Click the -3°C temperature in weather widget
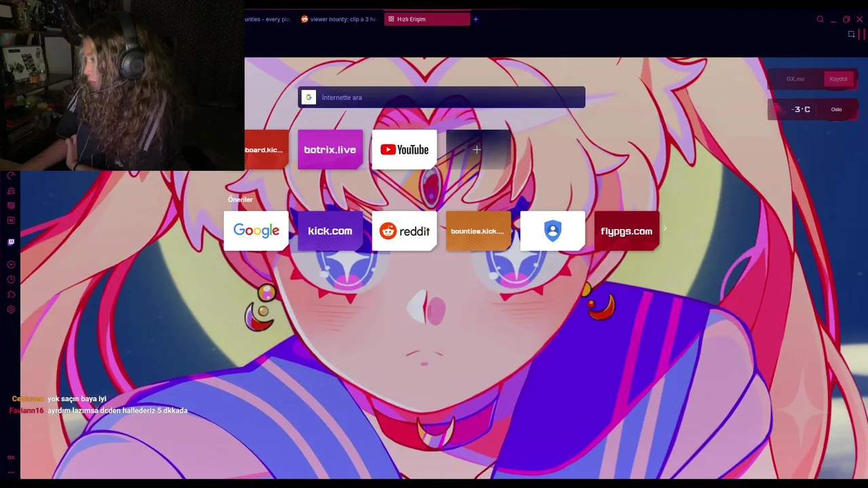Image resolution: width=868 pixels, height=488 pixels. coord(800,109)
